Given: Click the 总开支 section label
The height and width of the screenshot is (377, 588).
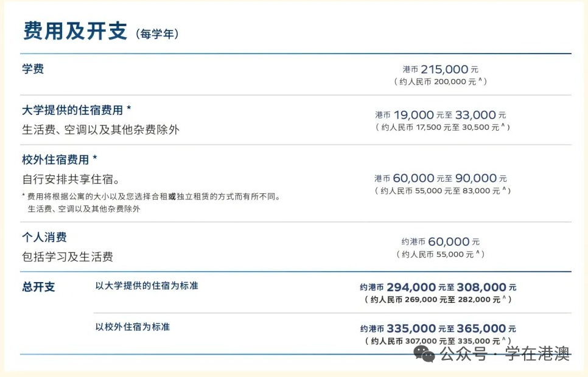Looking at the screenshot, I should coord(38,287).
